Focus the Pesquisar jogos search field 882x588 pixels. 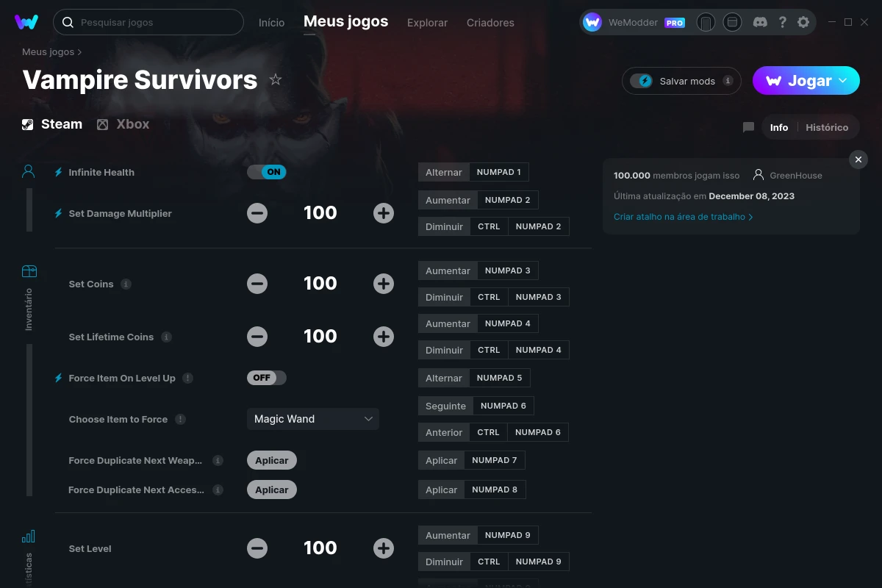coord(148,22)
